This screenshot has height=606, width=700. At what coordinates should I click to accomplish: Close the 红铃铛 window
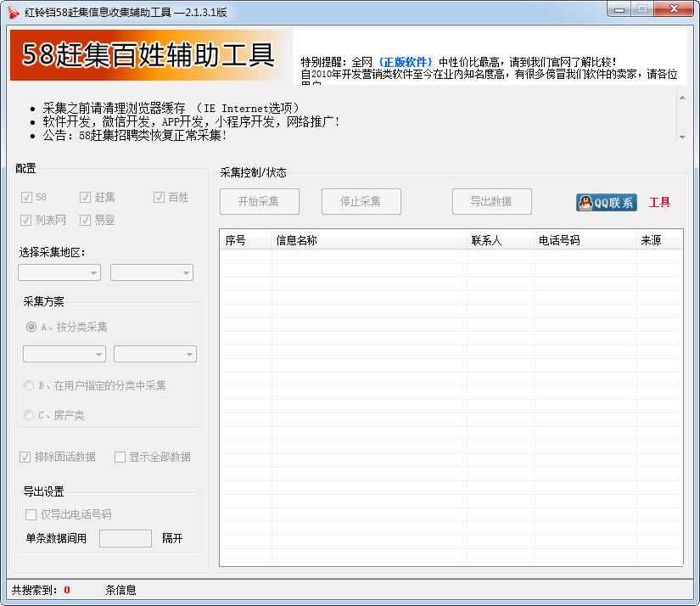tap(675, 9)
